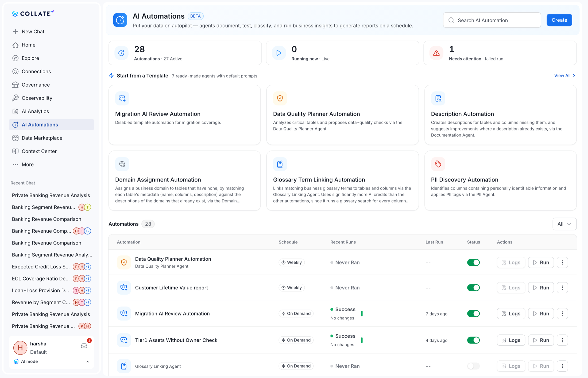Image resolution: width=588 pixels, height=378 pixels.
Task: Click avatars on Banking Segment Revenu... chat
Action: 85,207
